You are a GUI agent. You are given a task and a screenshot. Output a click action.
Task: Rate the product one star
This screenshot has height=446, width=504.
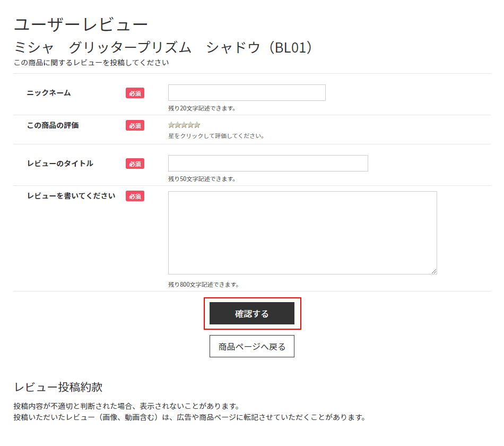click(171, 125)
